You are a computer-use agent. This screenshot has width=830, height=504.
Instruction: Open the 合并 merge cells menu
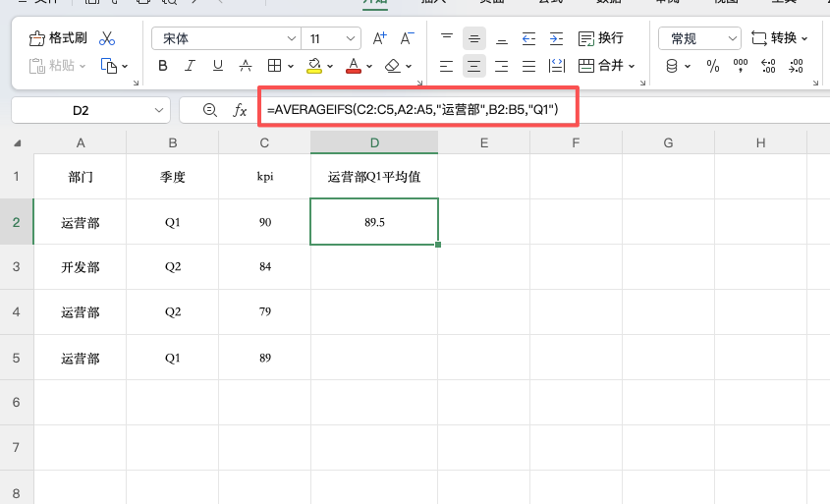pos(605,66)
